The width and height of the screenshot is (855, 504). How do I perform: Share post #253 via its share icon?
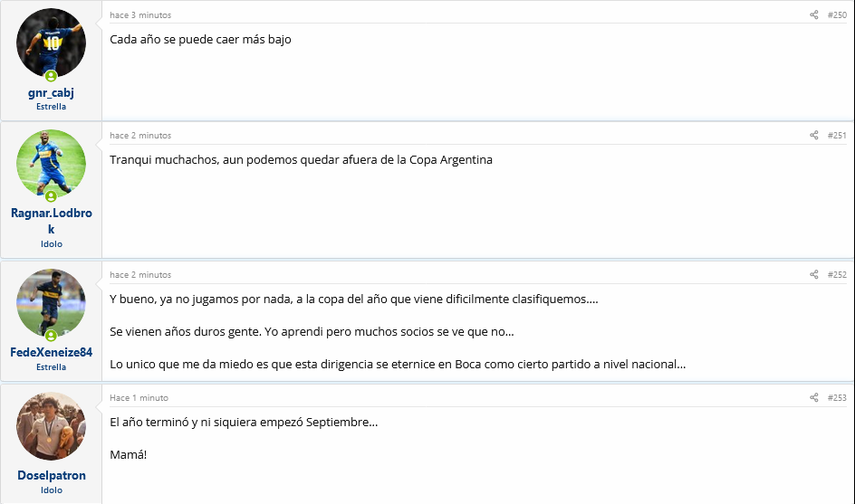pos(813,398)
